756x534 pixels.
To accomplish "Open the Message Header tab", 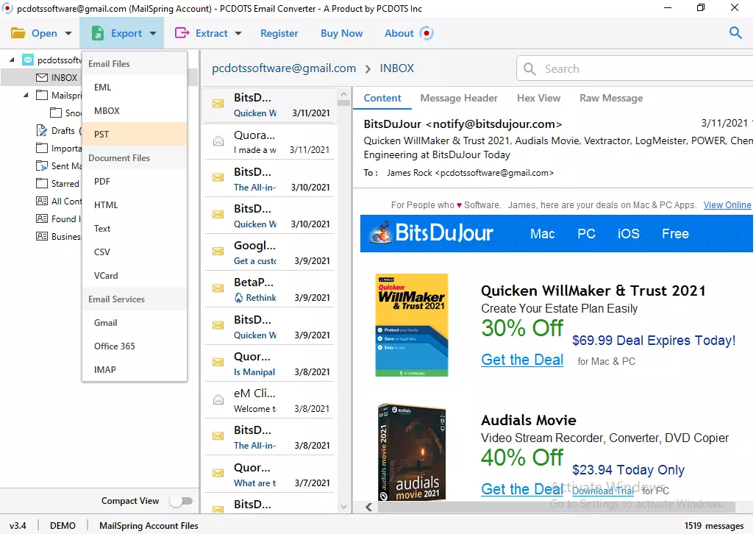I will [458, 98].
